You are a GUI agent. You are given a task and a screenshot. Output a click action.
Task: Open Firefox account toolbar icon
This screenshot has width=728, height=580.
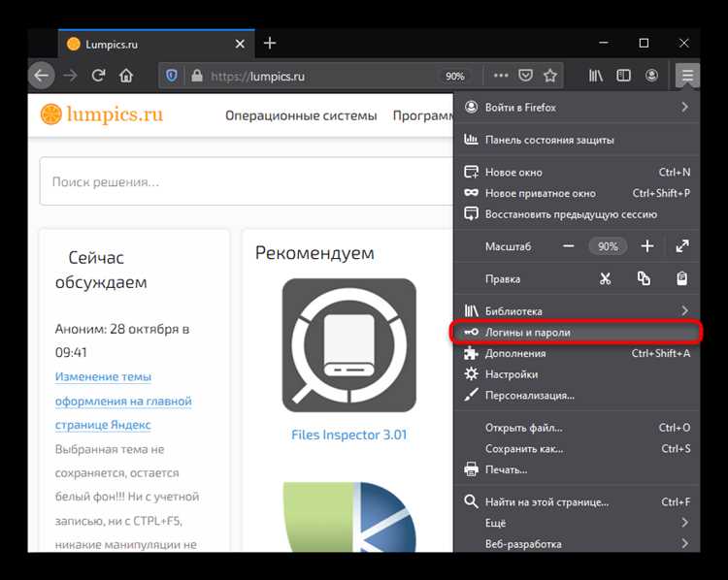pos(651,76)
